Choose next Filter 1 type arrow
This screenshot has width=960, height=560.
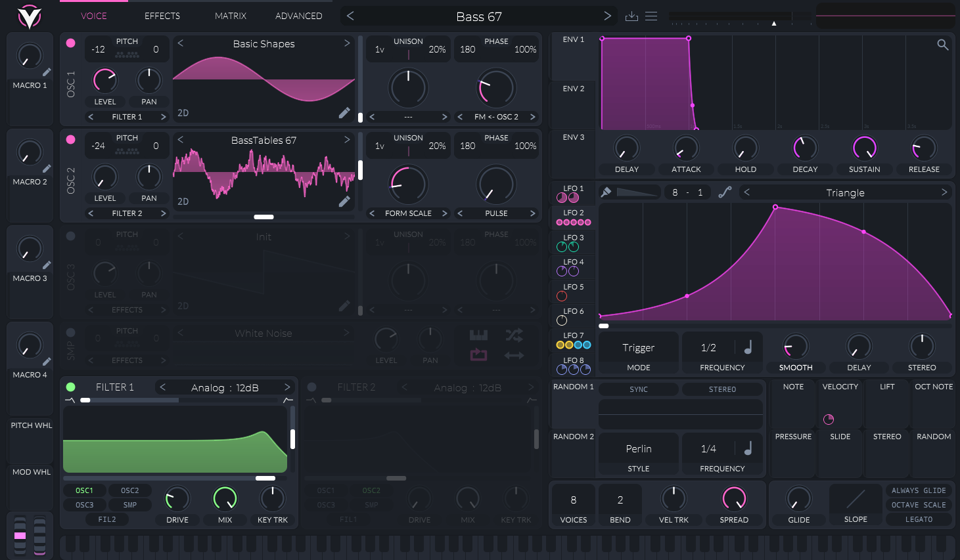click(287, 387)
